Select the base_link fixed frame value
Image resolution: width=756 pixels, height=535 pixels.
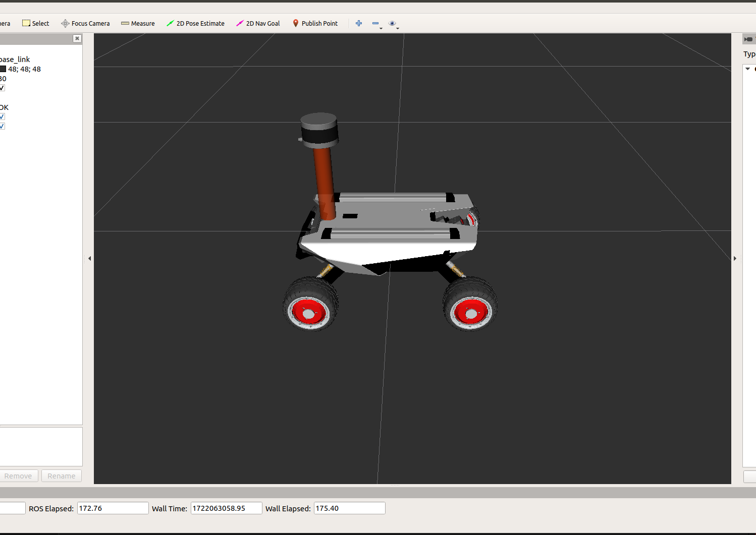coord(15,60)
